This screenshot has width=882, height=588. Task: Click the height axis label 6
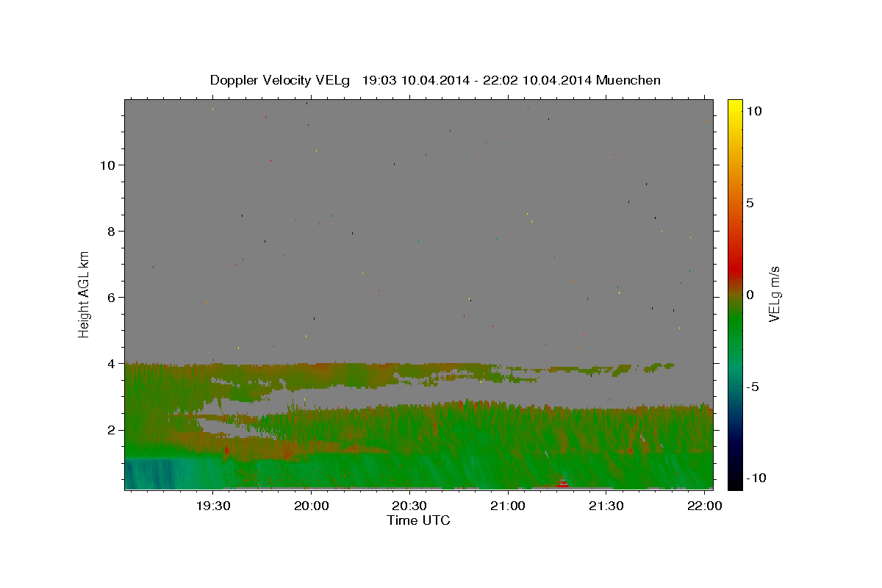point(112,298)
